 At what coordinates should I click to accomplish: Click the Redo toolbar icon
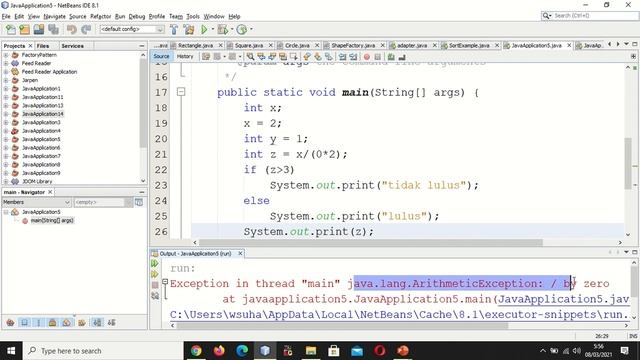[86, 29]
